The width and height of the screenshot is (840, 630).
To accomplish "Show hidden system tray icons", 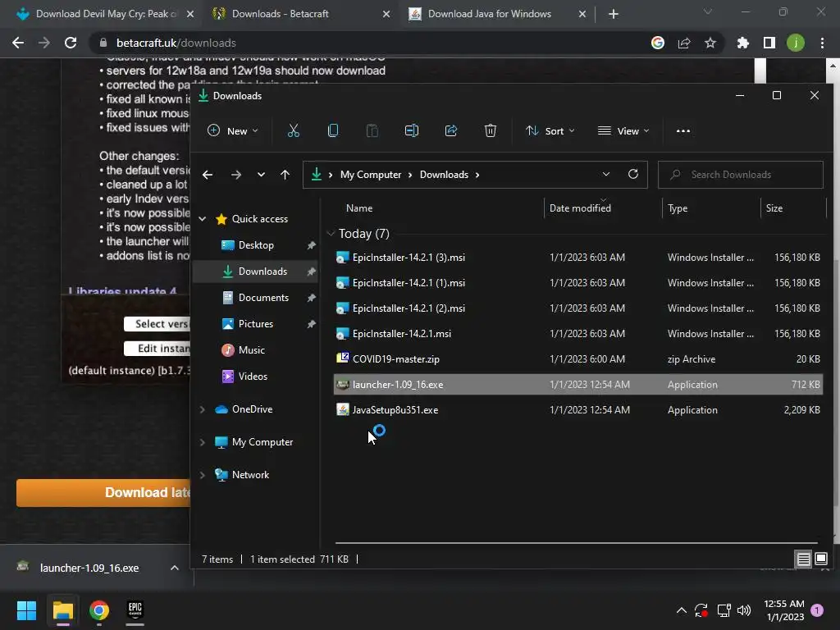I will pyautogui.click(x=682, y=610).
